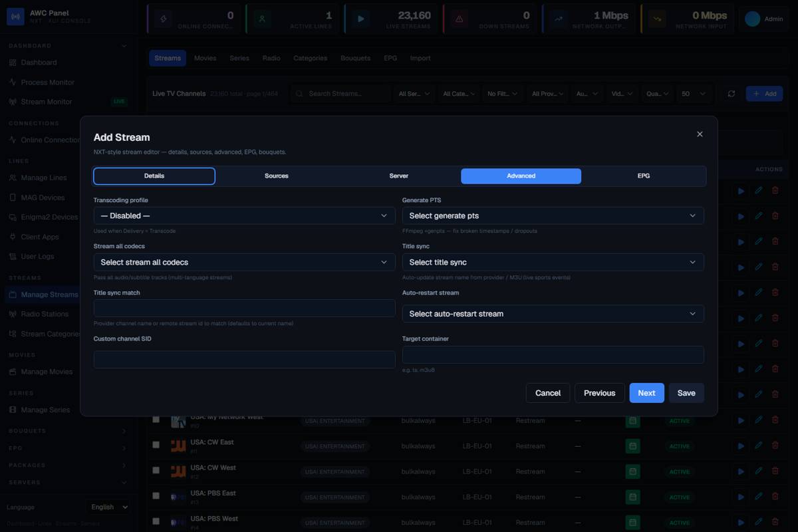
Task: Switch to the Server tab in dialog
Action: click(x=399, y=176)
